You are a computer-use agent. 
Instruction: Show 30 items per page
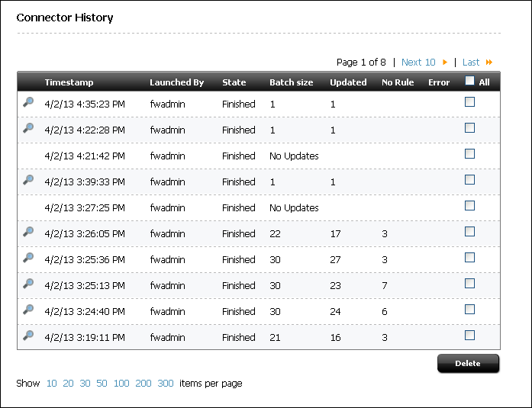pyautogui.click(x=85, y=384)
